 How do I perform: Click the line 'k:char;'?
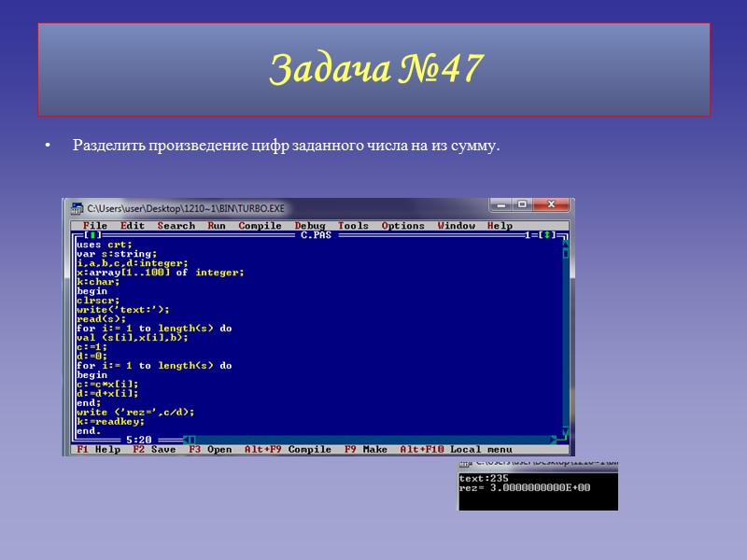coord(98,282)
